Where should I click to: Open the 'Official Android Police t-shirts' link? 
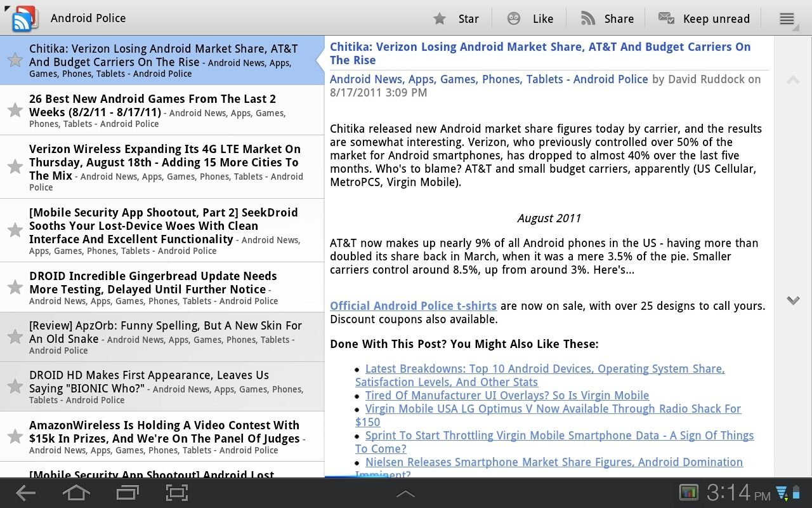pyautogui.click(x=413, y=305)
